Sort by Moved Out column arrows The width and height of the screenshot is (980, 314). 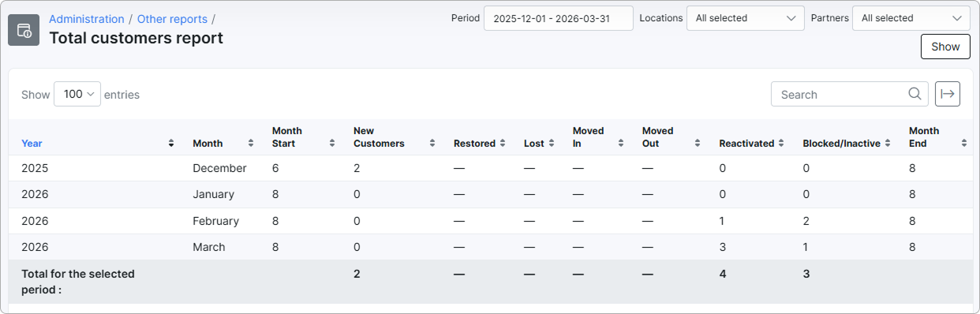click(x=698, y=144)
